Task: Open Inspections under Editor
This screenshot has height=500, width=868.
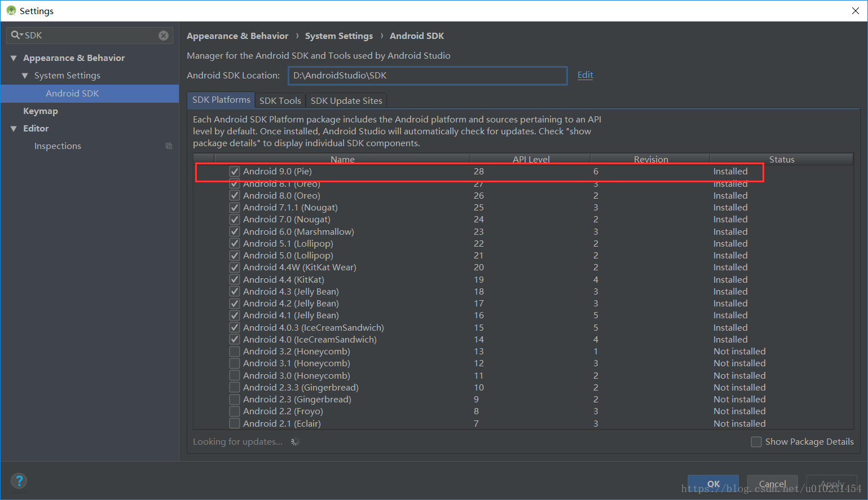Action: point(58,146)
